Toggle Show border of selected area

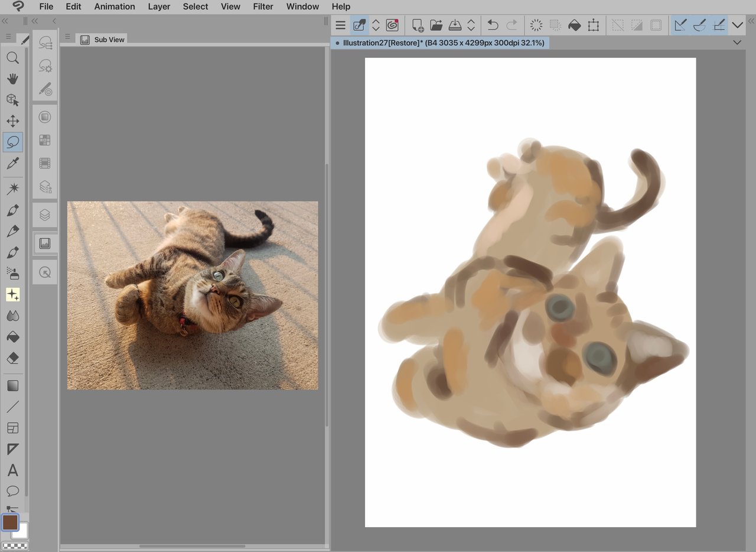[656, 25]
